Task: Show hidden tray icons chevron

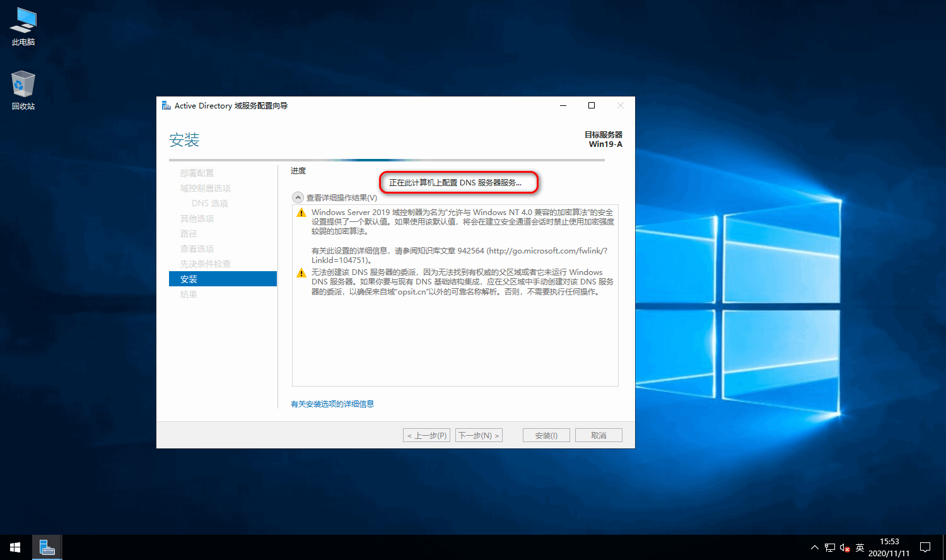Action: 814,547
